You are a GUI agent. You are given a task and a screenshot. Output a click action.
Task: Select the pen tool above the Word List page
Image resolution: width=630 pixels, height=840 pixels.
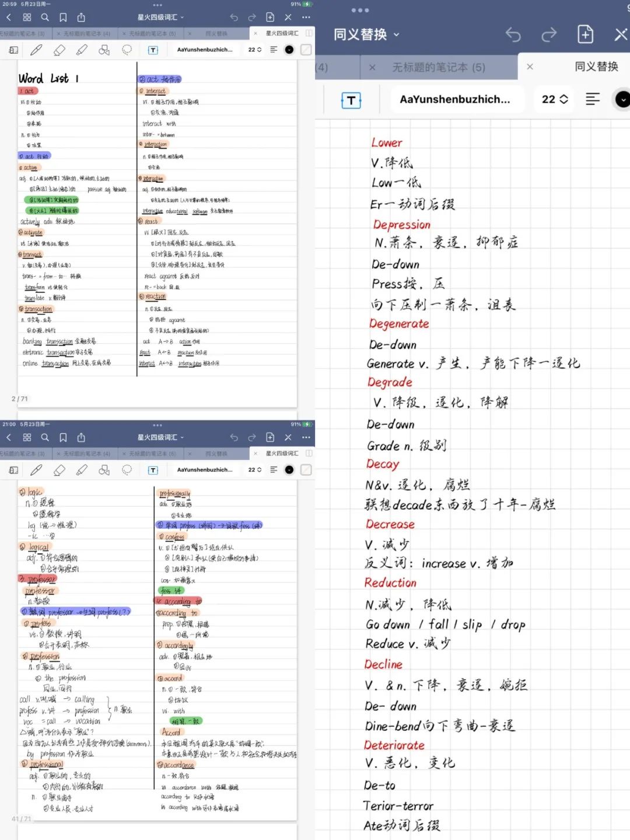click(x=36, y=50)
